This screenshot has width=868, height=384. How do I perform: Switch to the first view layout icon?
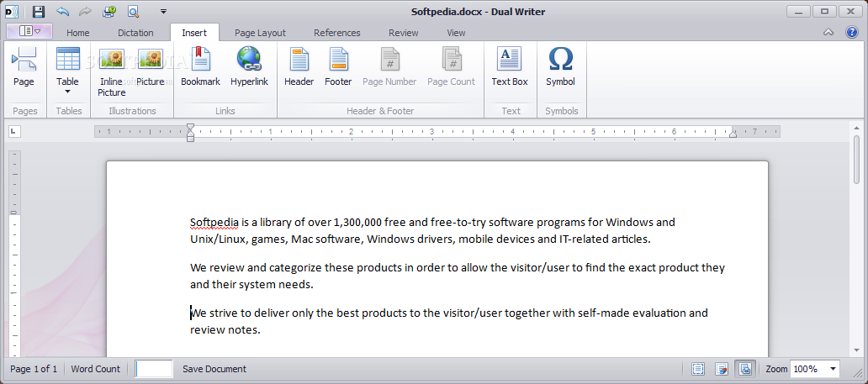click(x=698, y=369)
